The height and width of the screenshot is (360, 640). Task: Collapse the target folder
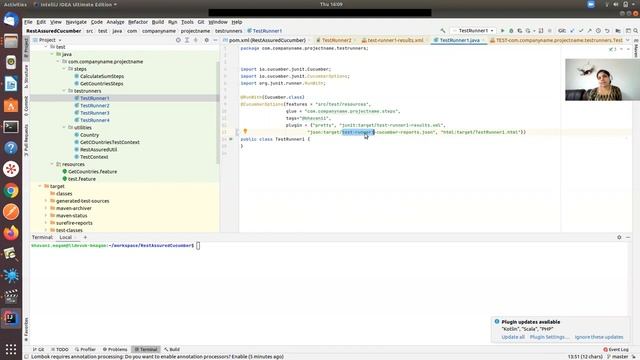40,186
